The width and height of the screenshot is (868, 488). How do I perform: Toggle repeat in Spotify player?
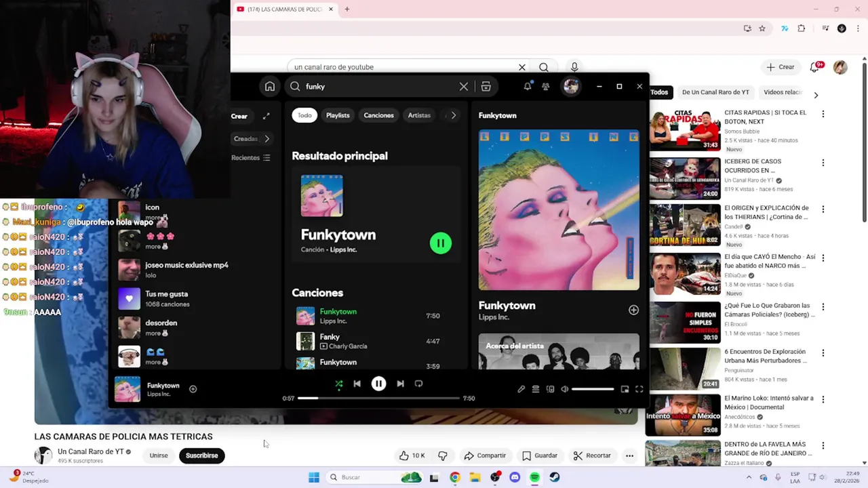coord(418,384)
